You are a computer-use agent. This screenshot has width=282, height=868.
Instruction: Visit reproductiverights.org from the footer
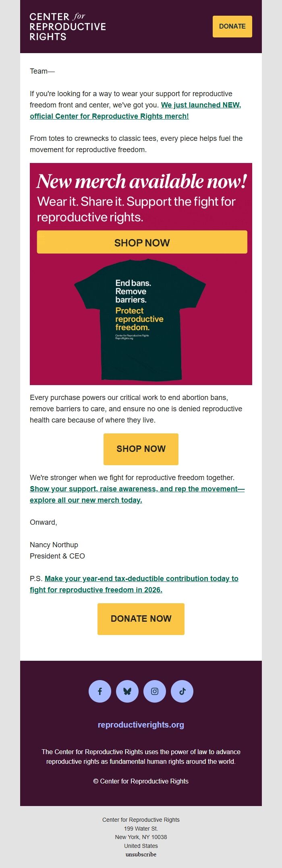[141, 725]
